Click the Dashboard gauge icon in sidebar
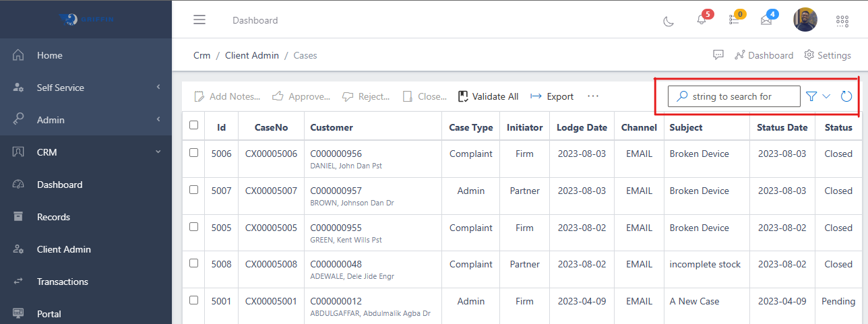This screenshot has height=324, width=868. pos(19,185)
